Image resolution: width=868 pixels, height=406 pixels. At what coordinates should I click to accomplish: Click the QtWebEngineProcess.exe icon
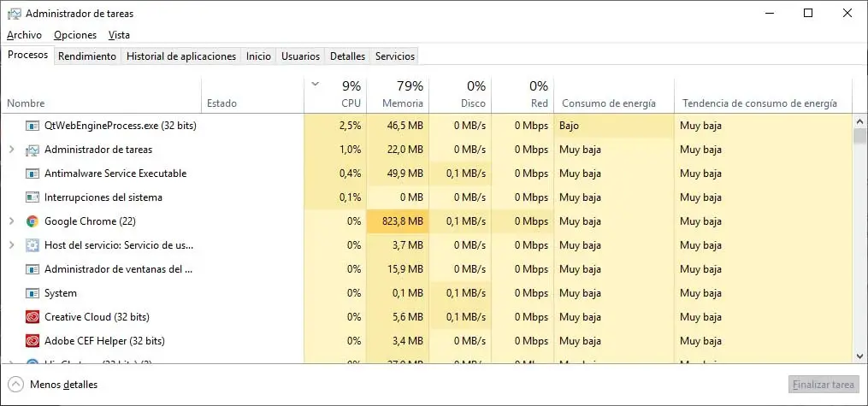[32, 126]
